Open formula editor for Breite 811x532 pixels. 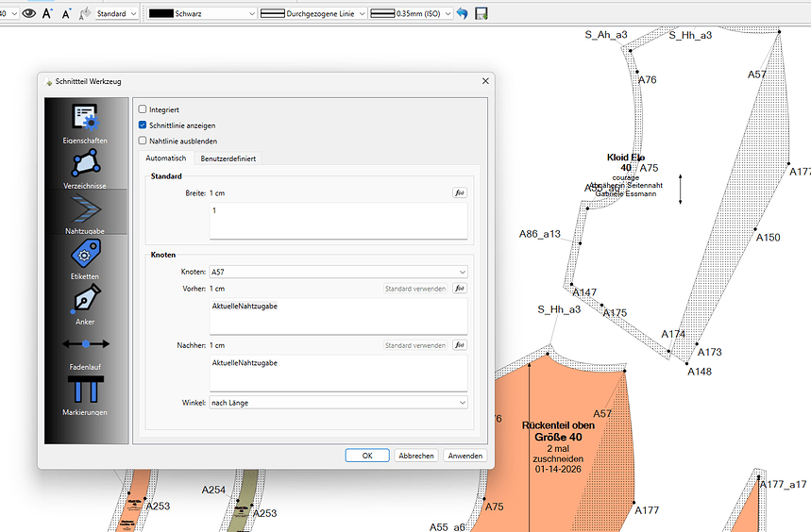coord(460,192)
